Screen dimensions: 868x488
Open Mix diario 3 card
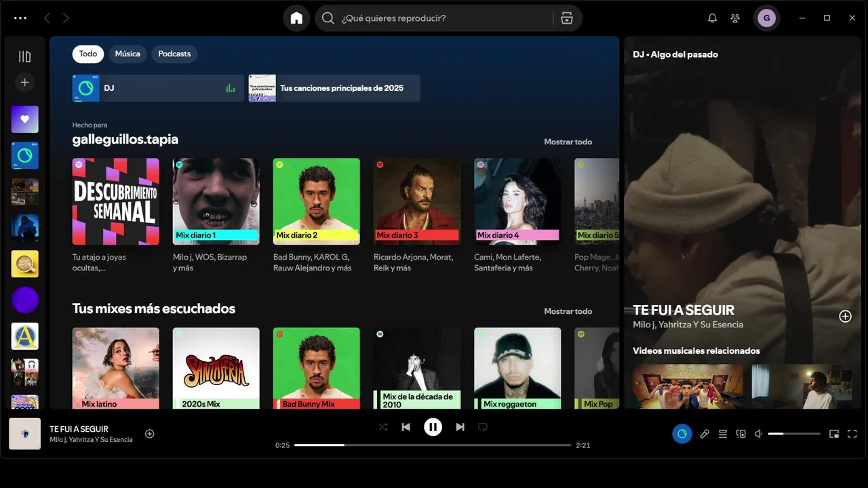tap(417, 216)
